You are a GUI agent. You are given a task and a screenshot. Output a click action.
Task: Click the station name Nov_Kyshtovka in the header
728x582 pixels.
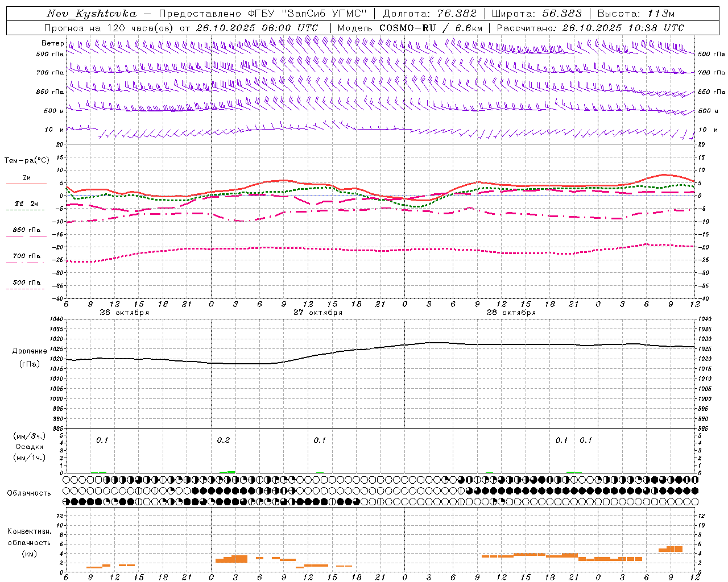point(92,14)
